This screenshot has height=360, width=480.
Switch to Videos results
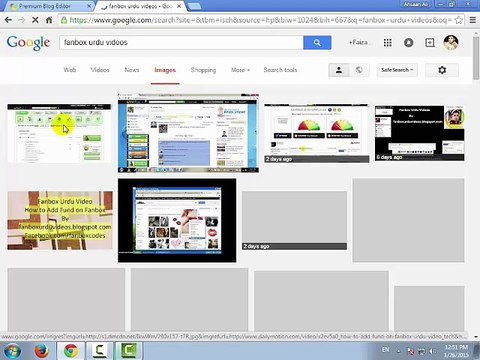(100, 70)
